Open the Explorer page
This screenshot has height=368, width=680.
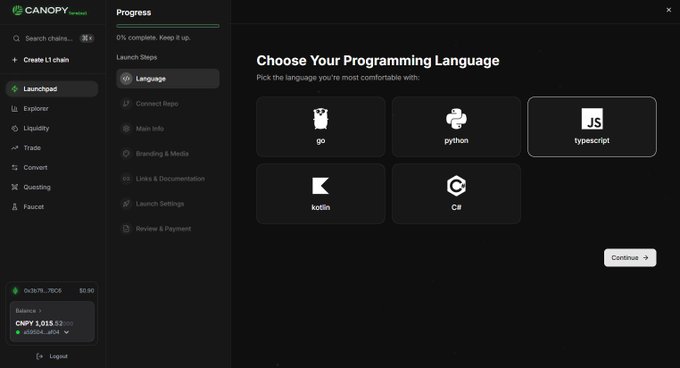pos(52,108)
